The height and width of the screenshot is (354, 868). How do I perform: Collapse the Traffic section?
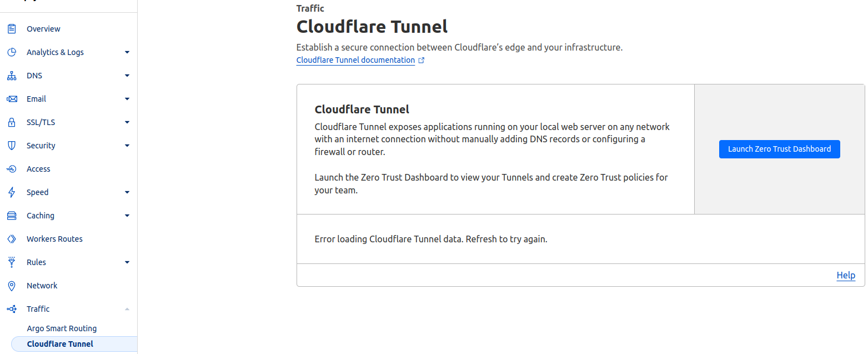click(127, 308)
